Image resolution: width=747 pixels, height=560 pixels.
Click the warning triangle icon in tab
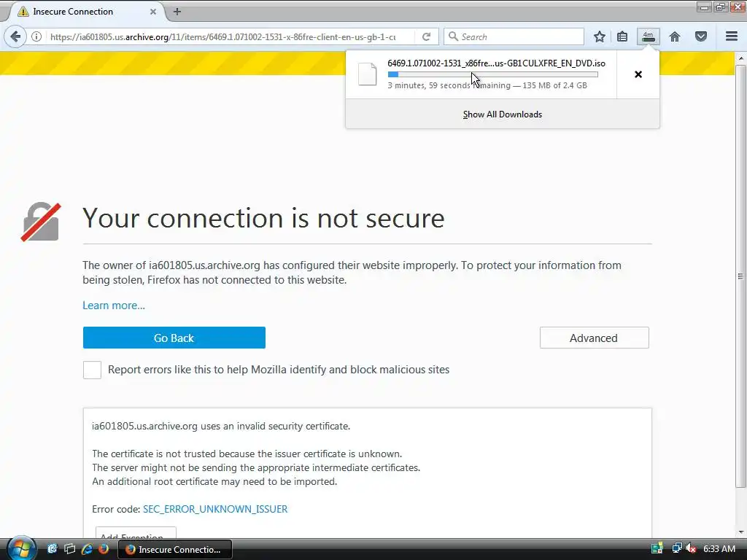coord(23,12)
